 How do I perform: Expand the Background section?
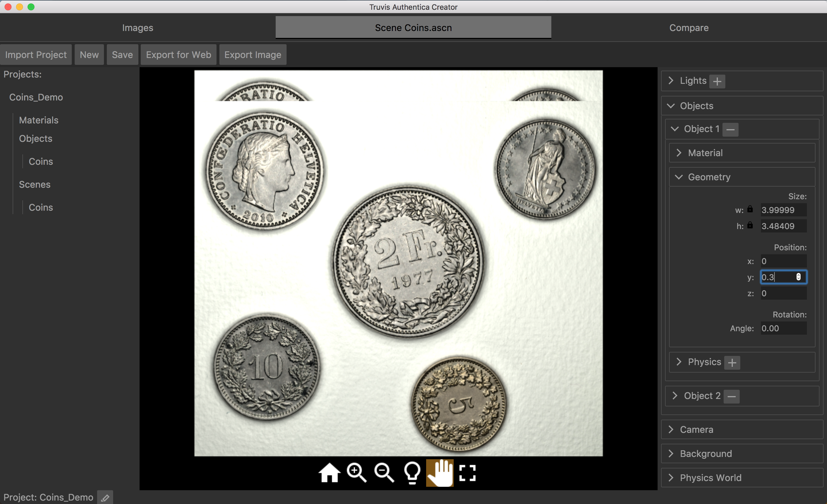pos(671,454)
